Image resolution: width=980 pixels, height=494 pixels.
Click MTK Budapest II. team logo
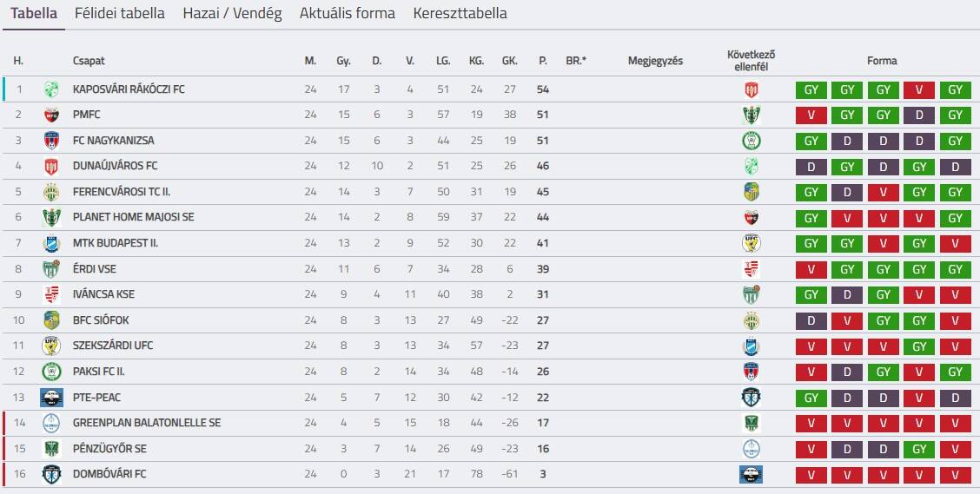point(51,243)
